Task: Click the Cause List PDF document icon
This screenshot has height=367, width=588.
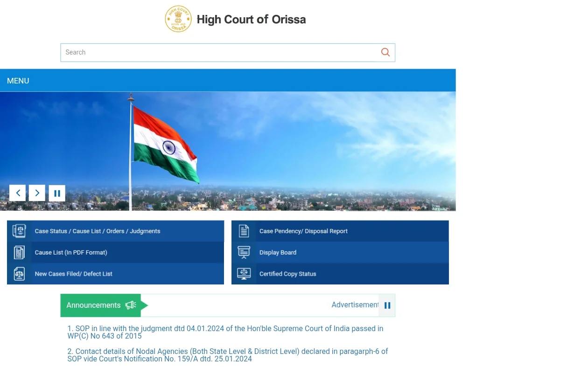Action: [x=19, y=252]
